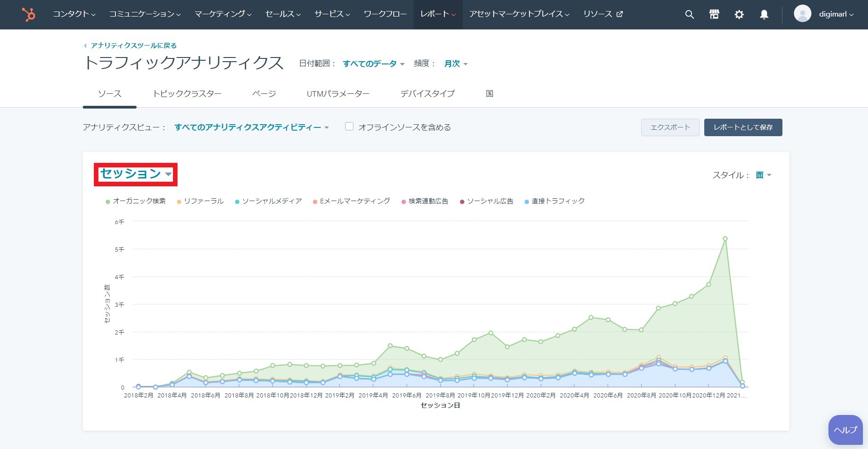The height and width of the screenshot is (449, 868).
Task: Switch to the デバイスタイプ tab
Action: pos(427,94)
